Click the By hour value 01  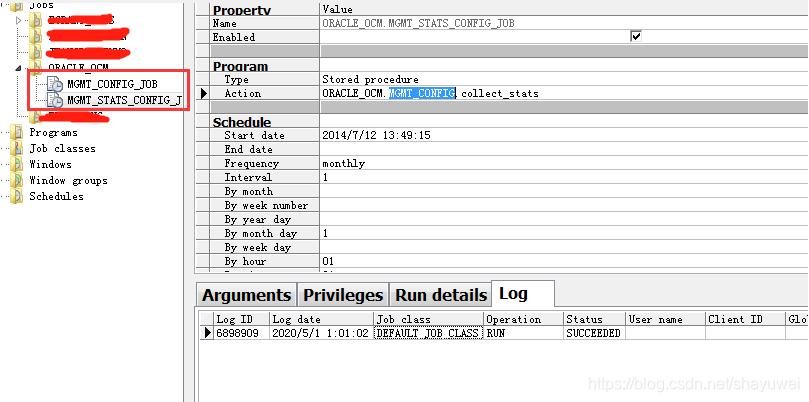coord(328,261)
